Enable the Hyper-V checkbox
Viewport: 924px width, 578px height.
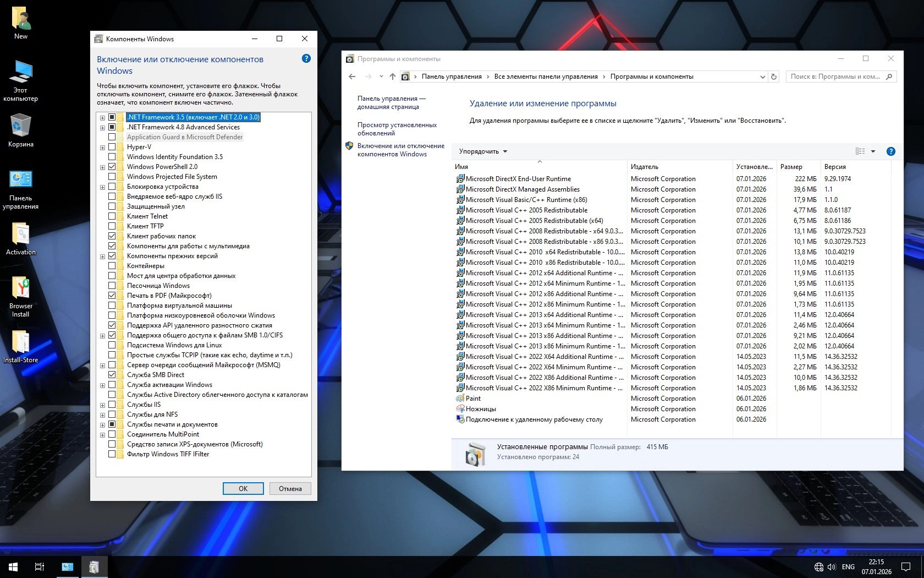(112, 147)
